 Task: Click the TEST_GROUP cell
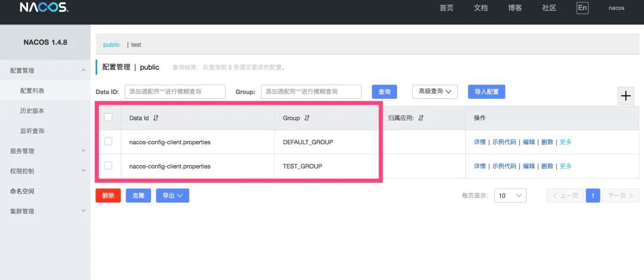coord(303,166)
